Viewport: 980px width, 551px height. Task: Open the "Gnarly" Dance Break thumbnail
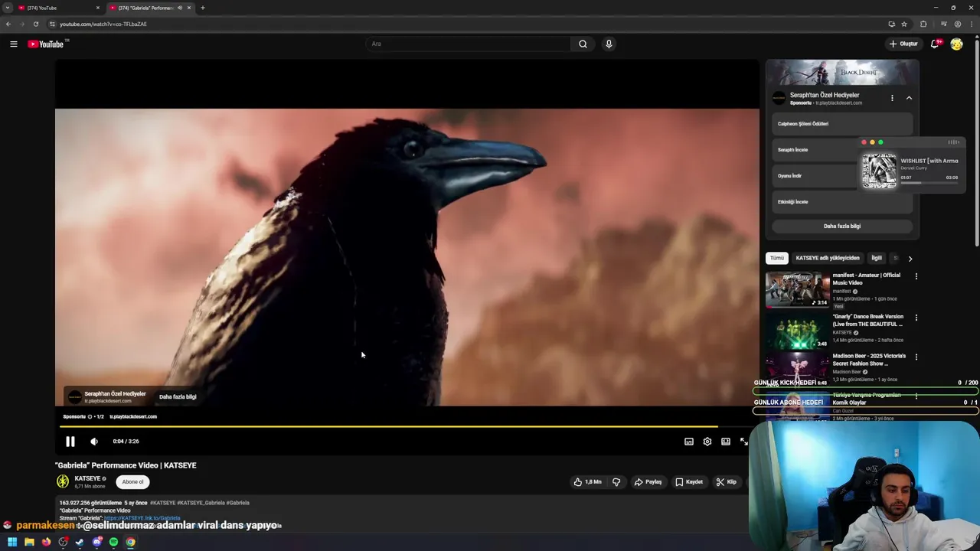coord(797,330)
